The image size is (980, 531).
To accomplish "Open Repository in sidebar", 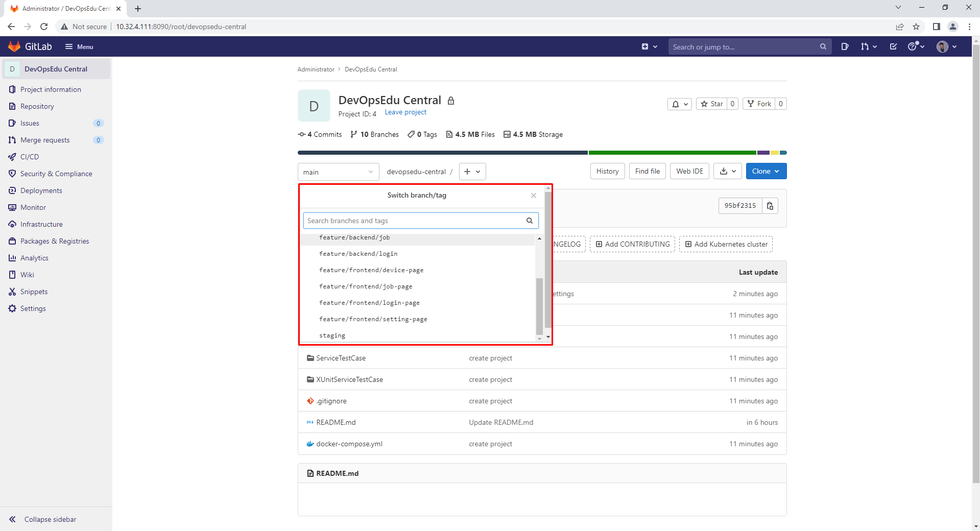I will [37, 106].
